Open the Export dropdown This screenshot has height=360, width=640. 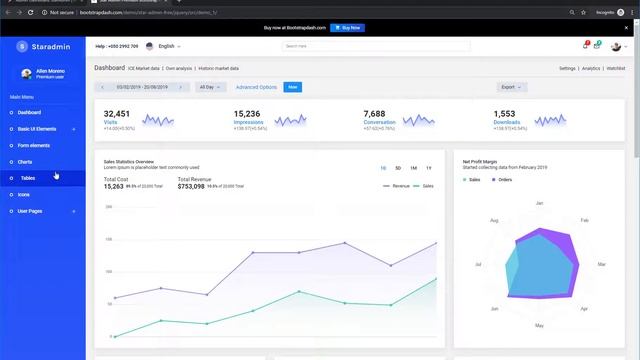(511, 87)
